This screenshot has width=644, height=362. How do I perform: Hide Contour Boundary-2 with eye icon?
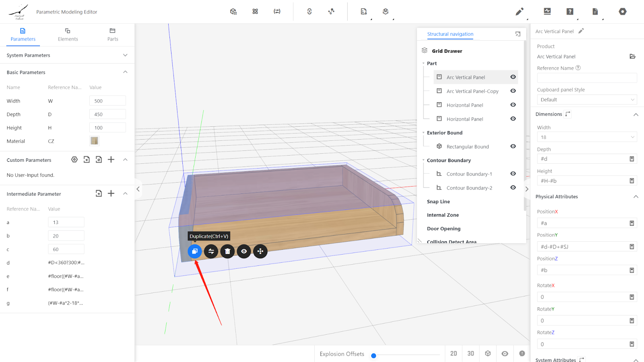513,188
